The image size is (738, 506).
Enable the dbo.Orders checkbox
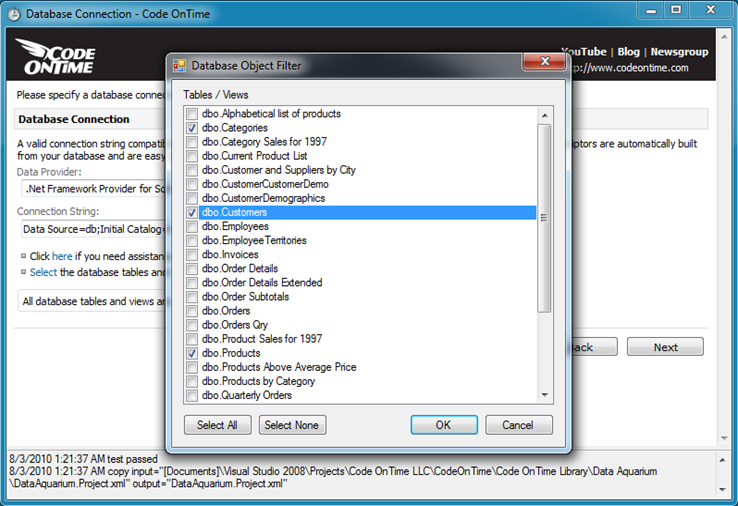pyautogui.click(x=192, y=311)
